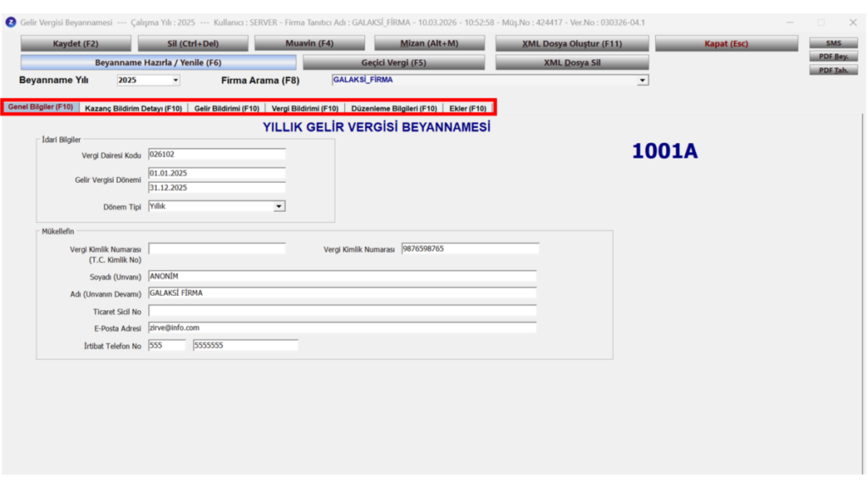Image resolution: width=868 pixels, height=488 pixels.
Task: Click the Kapat (Esc) button
Action: tap(726, 43)
